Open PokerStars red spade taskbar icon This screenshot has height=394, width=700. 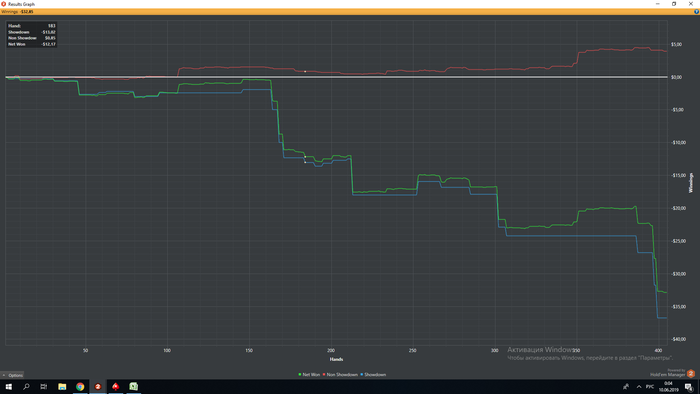[116, 387]
